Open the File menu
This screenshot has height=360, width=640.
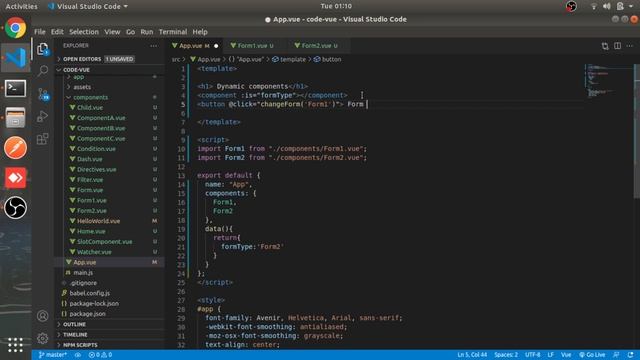[40, 32]
